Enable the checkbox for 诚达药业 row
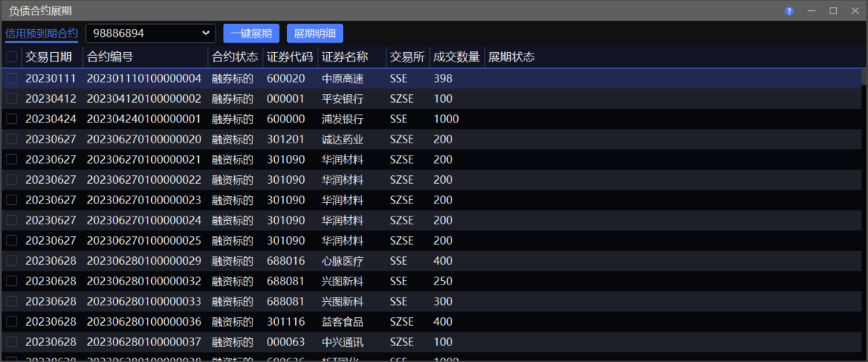The image size is (868, 362). pyautogui.click(x=12, y=139)
